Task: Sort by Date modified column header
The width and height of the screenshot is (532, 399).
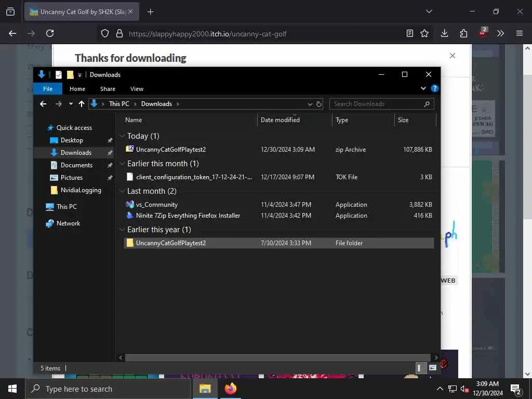Action: (x=295, y=120)
